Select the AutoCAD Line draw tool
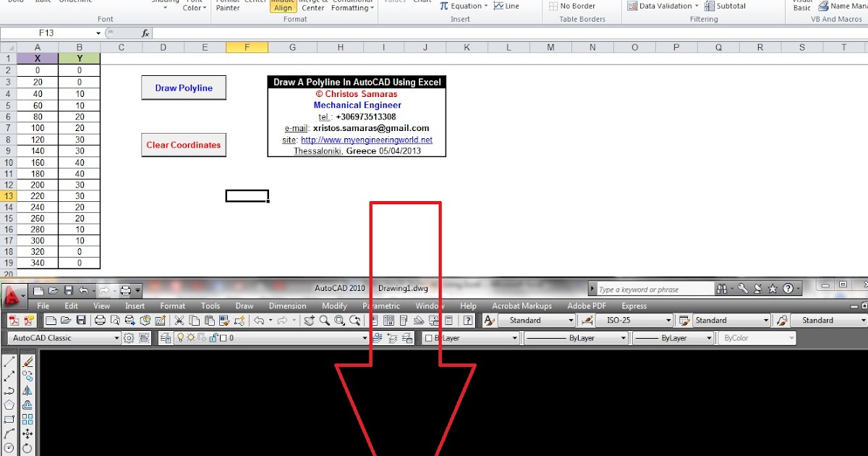868x456 pixels. (x=9, y=361)
